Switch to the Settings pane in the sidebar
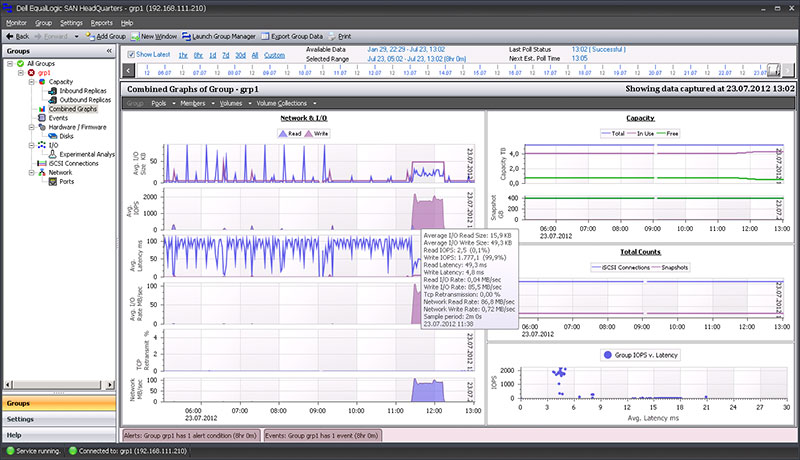The height and width of the screenshot is (460, 800). coord(59,419)
